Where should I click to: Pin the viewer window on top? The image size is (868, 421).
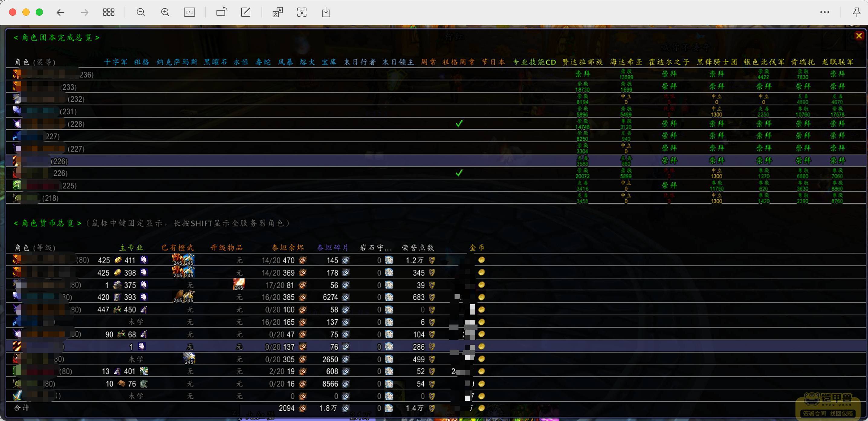tap(856, 12)
